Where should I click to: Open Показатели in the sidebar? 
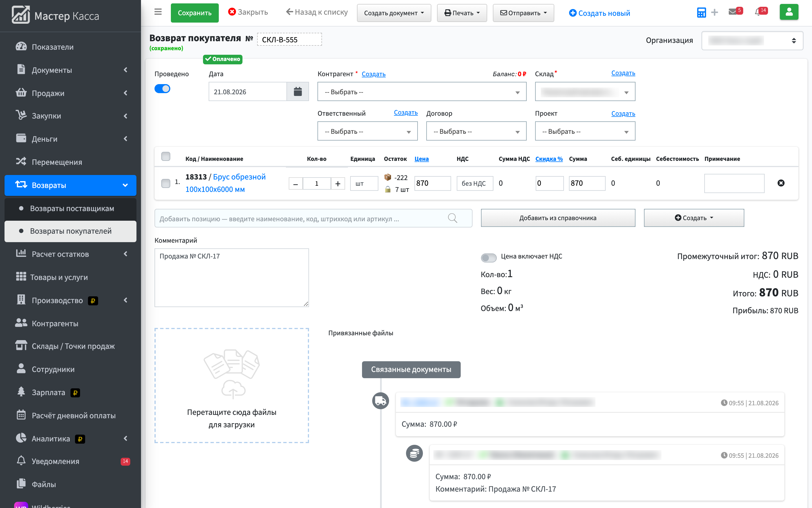point(70,47)
